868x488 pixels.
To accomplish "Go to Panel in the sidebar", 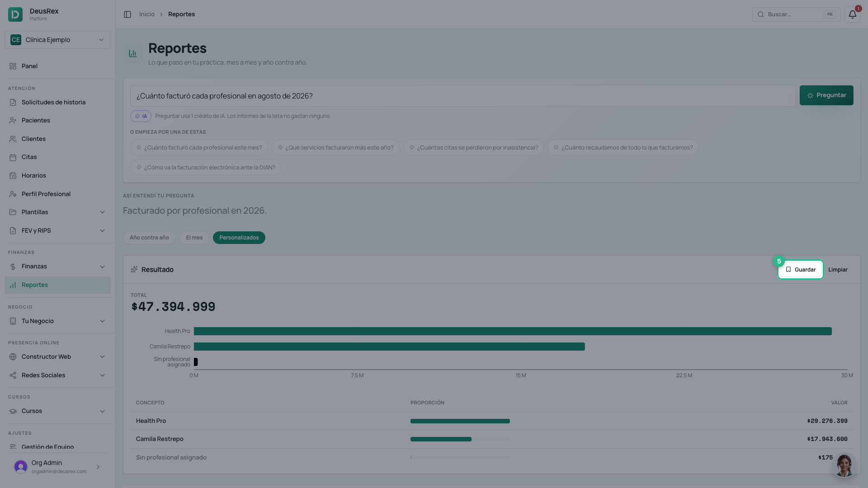I will click(57, 66).
